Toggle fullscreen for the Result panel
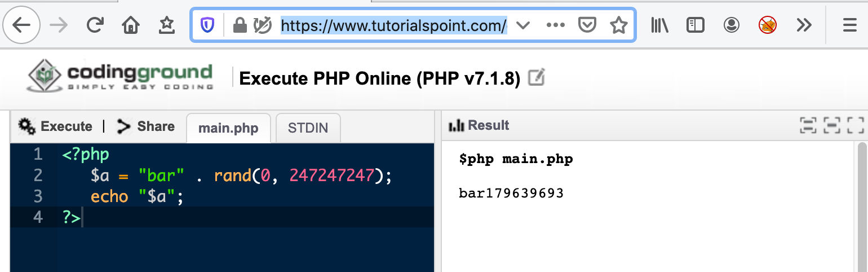Viewport: 868px width, 272px height. coord(855,125)
